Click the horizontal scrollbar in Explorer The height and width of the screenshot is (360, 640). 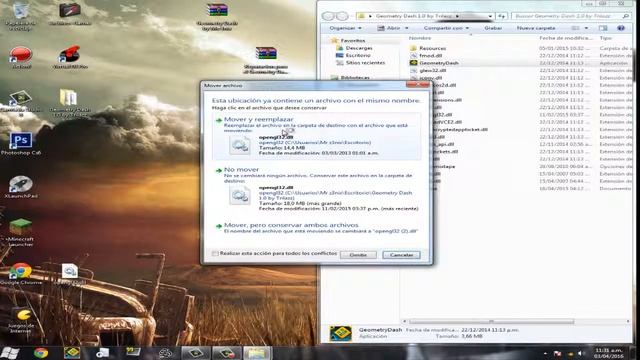(491, 322)
